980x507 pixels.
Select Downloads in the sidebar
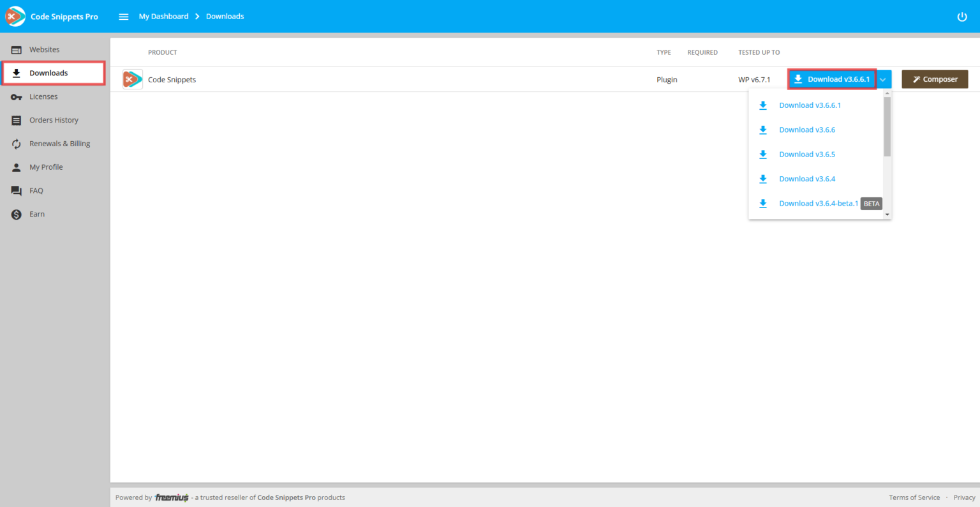(x=54, y=73)
